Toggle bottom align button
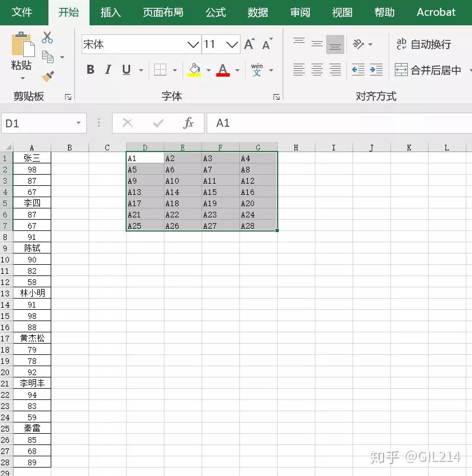This screenshot has height=476, width=472. point(335,45)
